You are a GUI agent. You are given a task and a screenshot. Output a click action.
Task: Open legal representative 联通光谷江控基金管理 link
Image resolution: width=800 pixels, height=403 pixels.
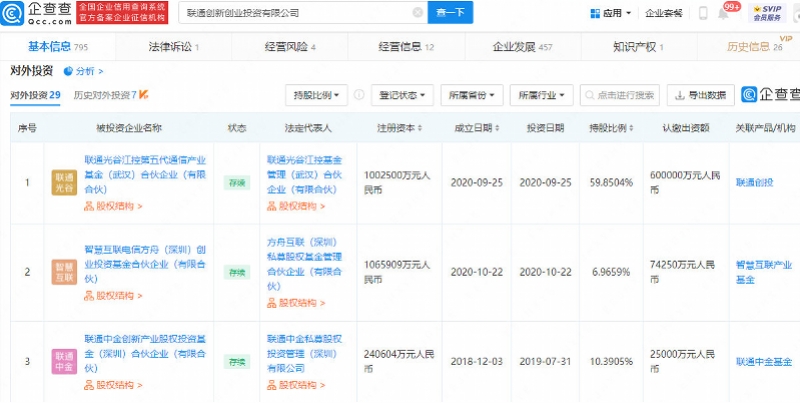pos(305,174)
